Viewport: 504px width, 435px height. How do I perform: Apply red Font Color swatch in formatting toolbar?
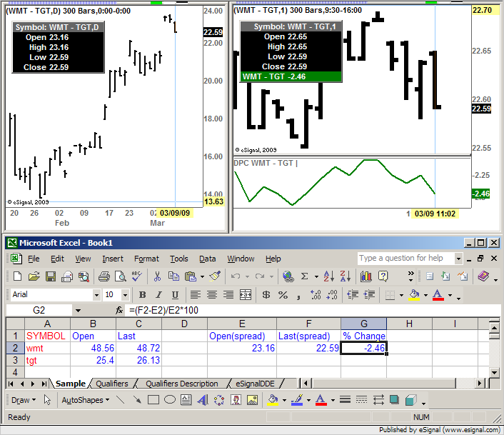[438, 295]
